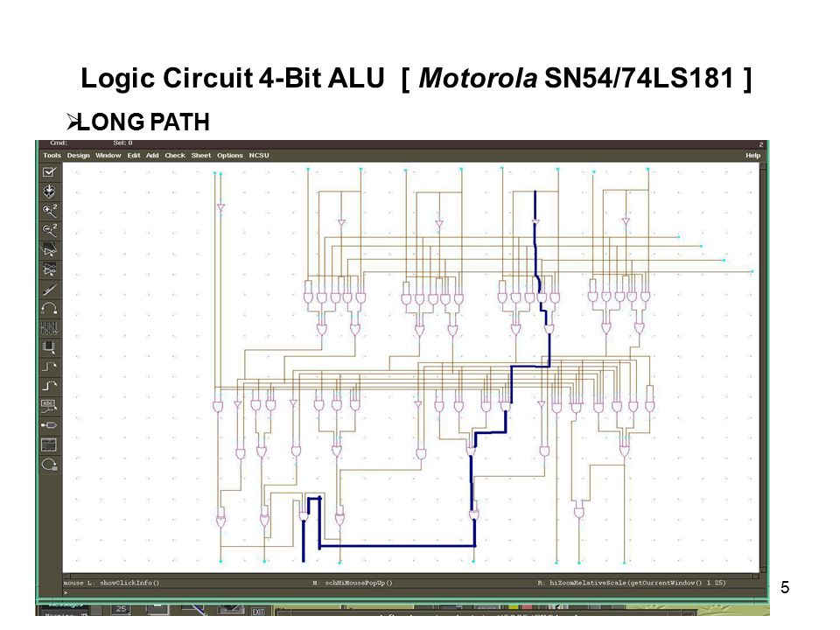Select the Stretch tool icon

pos(49,249)
